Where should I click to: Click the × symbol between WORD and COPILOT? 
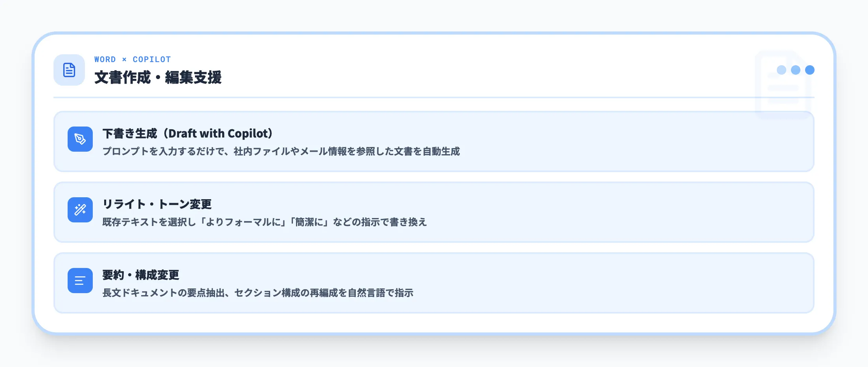point(124,59)
